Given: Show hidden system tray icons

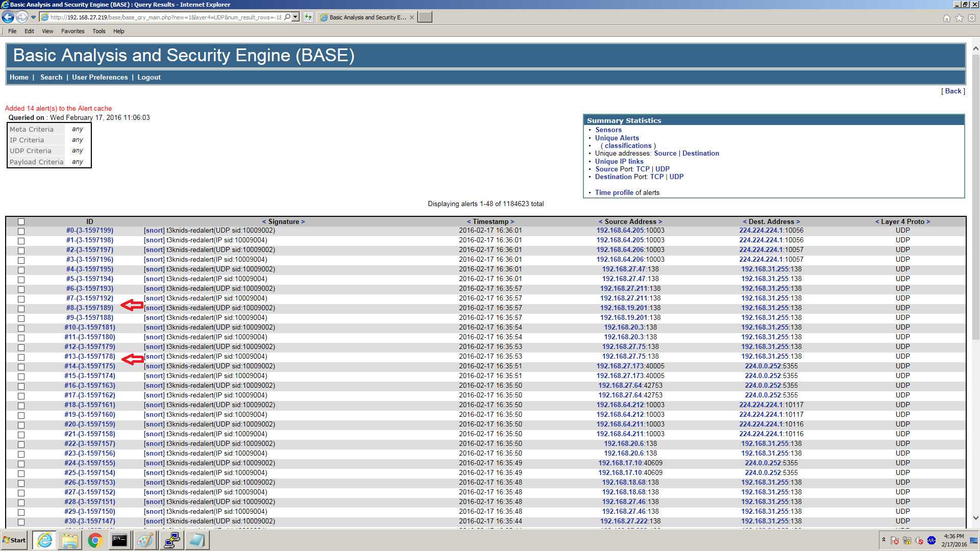Looking at the screenshot, I should coord(884,540).
